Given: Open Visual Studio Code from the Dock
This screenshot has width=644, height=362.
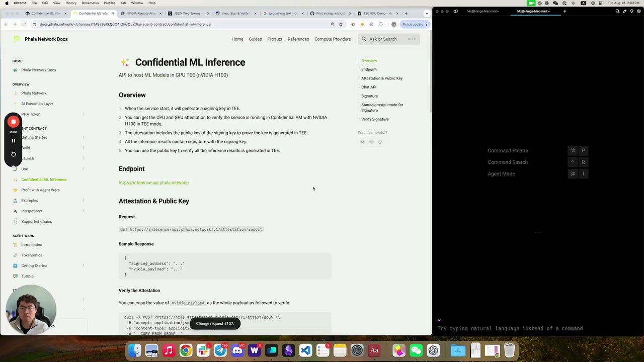Looking at the screenshot, I should [305, 350].
